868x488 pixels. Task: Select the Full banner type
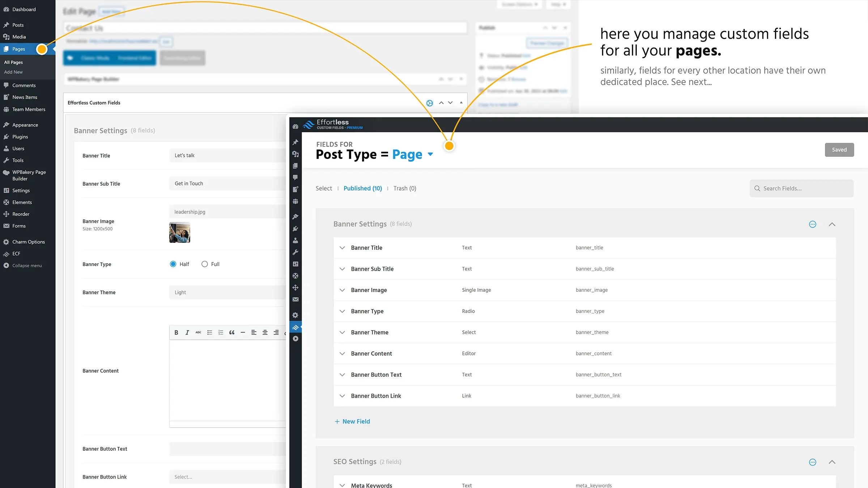pos(204,264)
